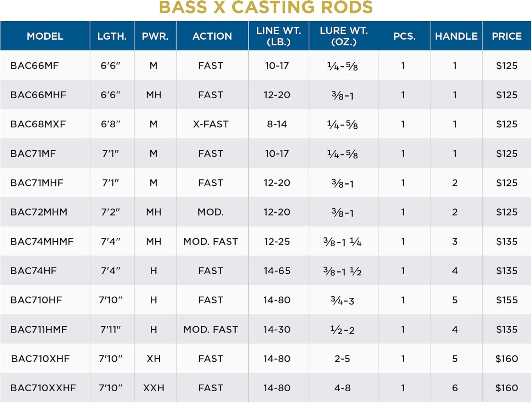Click the LURE WT. (OZ.) header
The height and width of the screenshot is (403, 532).
344,36
